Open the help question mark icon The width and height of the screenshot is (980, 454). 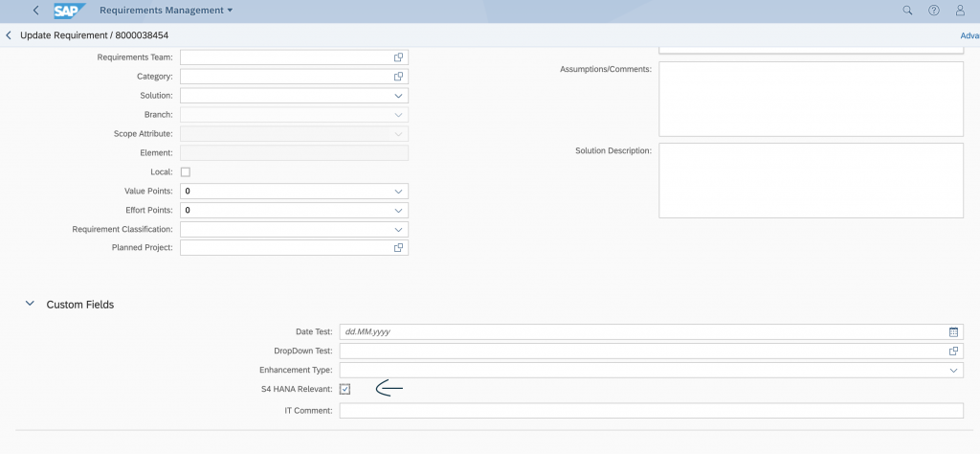coord(934,10)
